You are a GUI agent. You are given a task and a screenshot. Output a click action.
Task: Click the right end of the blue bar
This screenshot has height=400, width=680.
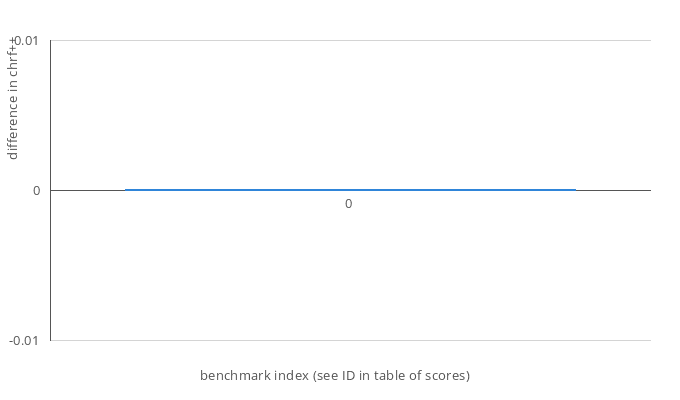pos(573,189)
